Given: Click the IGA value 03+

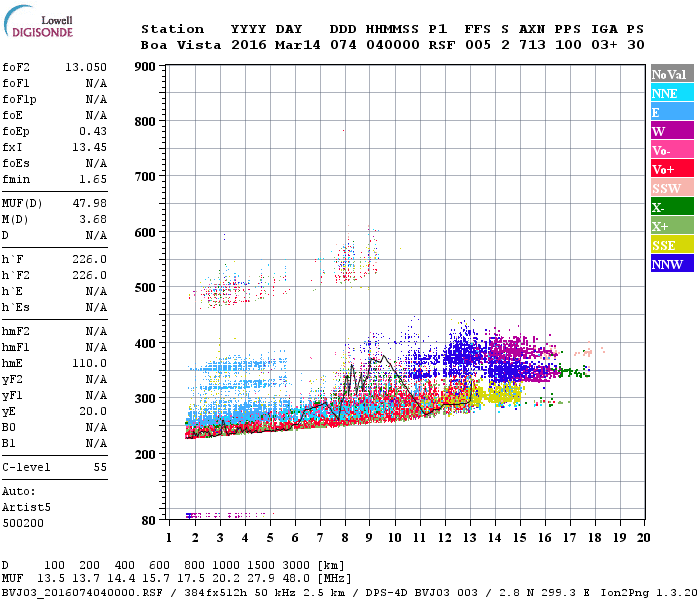Looking at the screenshot, I should (604, 45).
